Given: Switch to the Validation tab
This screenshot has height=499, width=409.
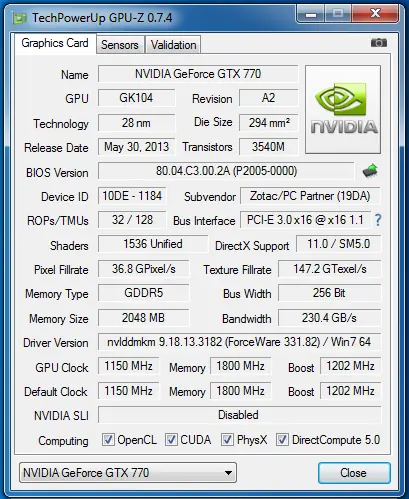Looking at the screenshot, I should tap(173, 45).
